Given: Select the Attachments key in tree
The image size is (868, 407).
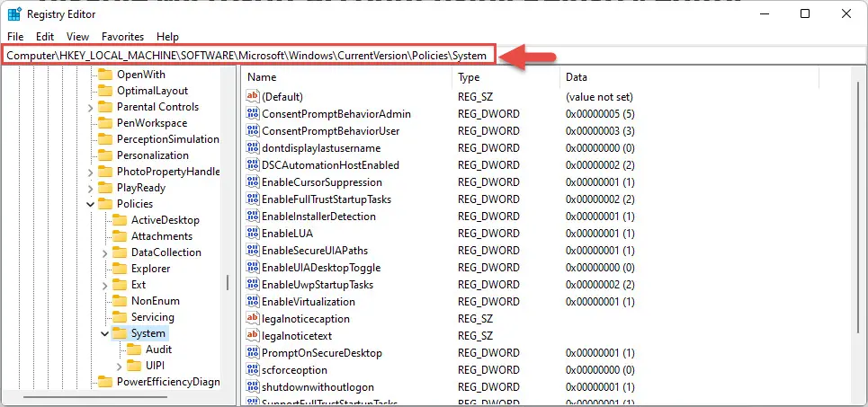Looking at the screenshot, I should [162, 236].
